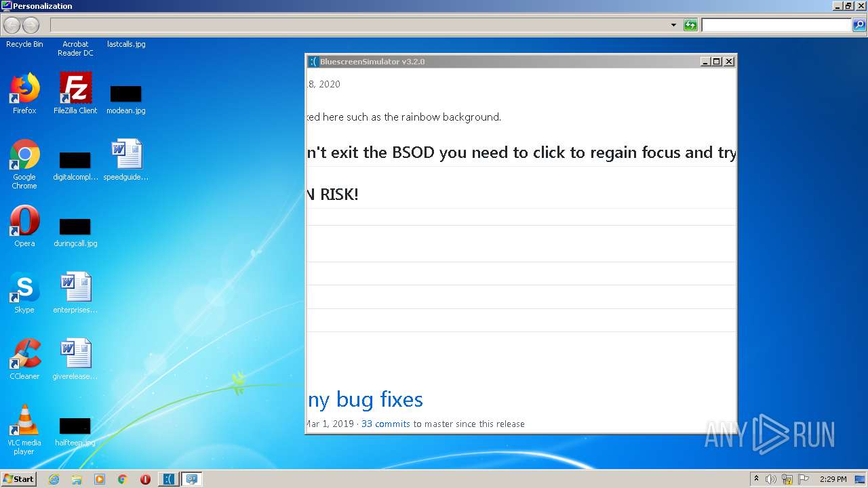Open the clock showing 2:29 PM
Viewport: 868px width, 488px height.
833,479
